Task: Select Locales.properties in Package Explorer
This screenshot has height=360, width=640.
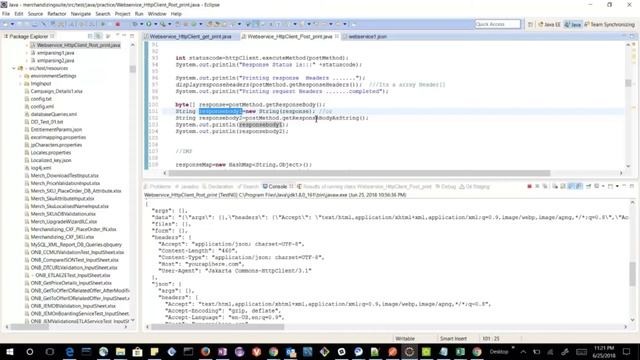Action: click(x=50, y=153)
